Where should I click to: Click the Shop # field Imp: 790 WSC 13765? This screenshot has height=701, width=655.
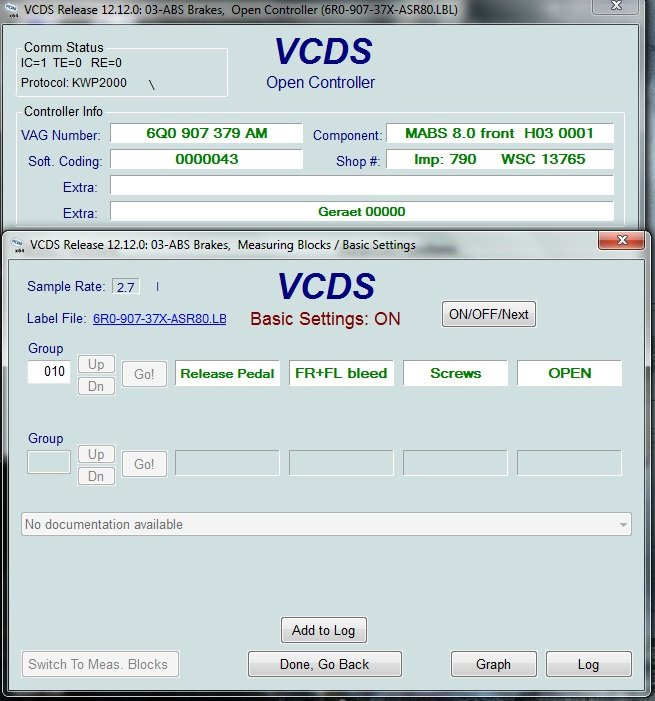[x=500, y=159]
